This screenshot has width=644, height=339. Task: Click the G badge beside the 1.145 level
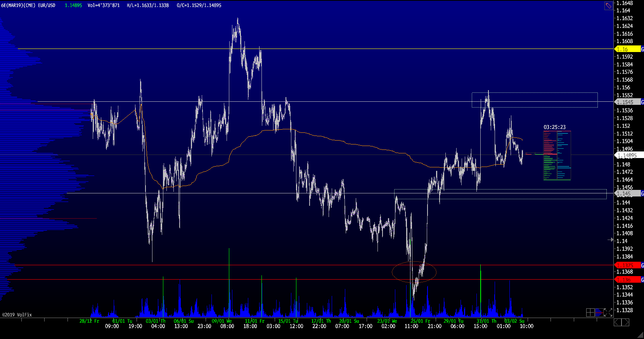pos(642,193)
